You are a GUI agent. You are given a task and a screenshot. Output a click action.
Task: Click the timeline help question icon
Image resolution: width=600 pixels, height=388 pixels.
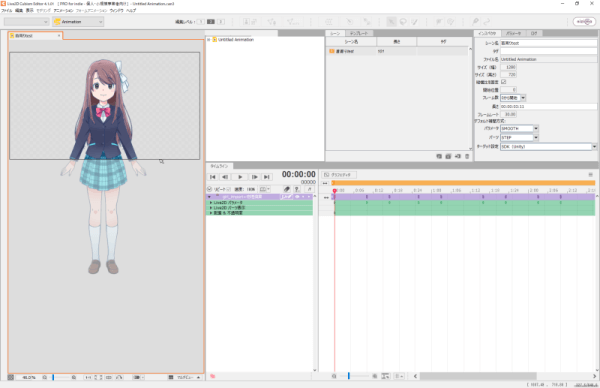point(297,189)
